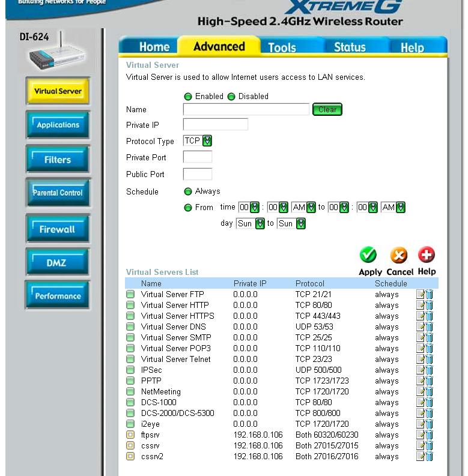
Task: Open the end day dropdown
Action: click(291, 224)
